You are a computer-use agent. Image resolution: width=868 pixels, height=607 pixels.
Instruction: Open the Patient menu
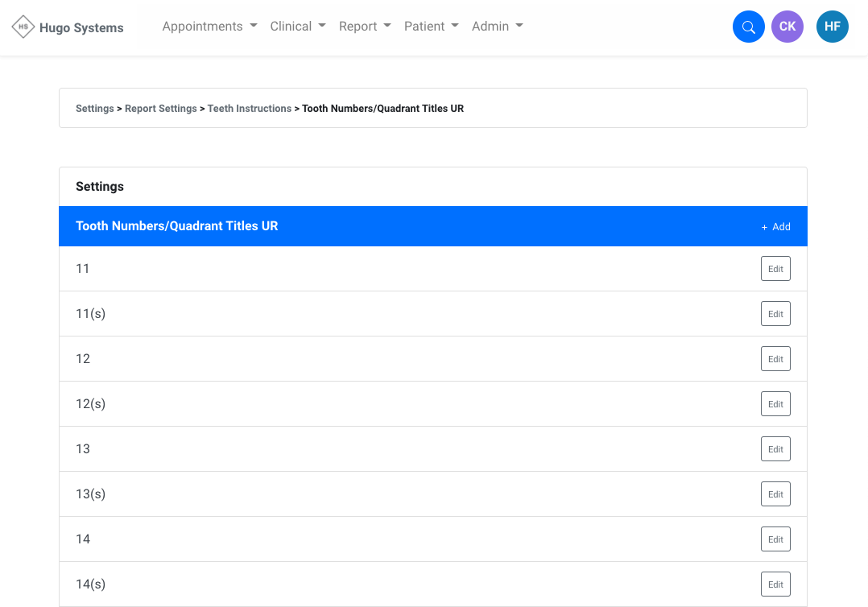431,27
